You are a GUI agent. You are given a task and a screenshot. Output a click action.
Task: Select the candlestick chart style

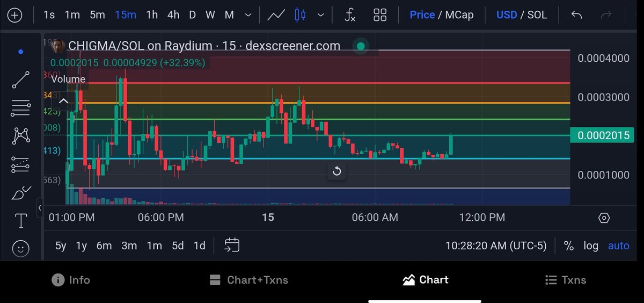[x=300, y=15]
